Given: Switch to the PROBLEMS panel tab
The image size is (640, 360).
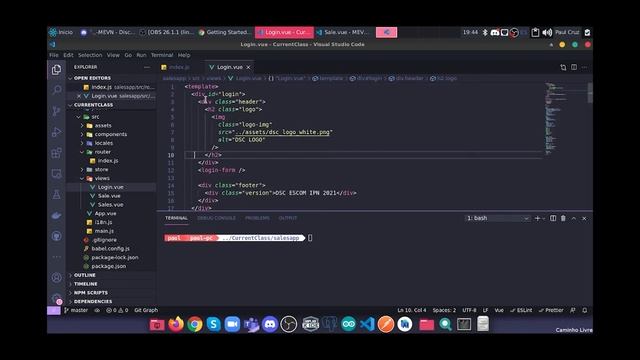Looking at the screenshot, I should tap(257, 218).
